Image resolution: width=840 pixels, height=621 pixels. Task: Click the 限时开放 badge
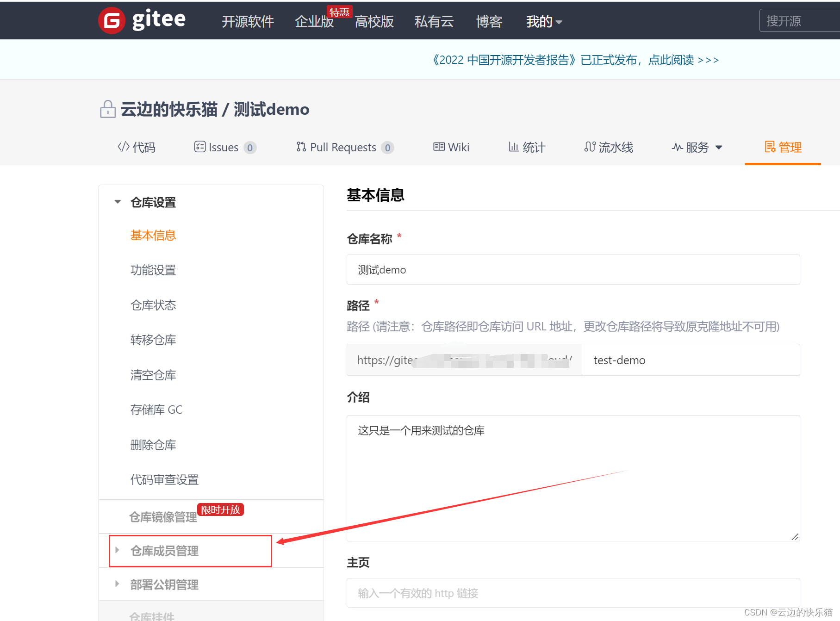220,509
